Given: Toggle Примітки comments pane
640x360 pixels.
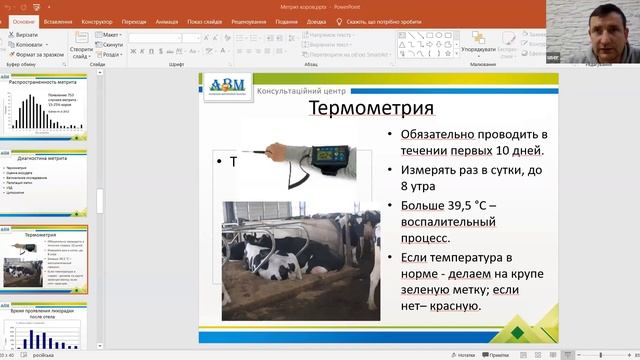Looking at the screenshot, I should click(x=496, y=355).
